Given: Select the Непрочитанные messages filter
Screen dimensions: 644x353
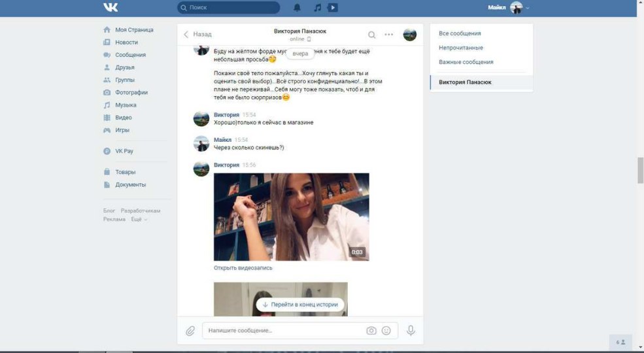Looking at the screenshot, I should pyautogui.click(x=461, y=48).
